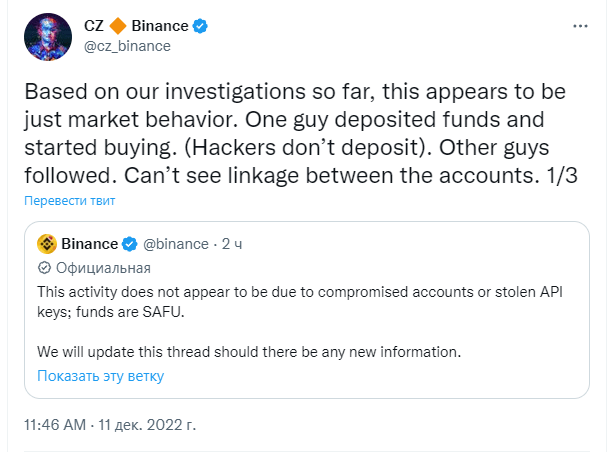Click the blue verified badge beside CZ Binance
Viewport: 607px width, 452px height.
pos(200,26)
